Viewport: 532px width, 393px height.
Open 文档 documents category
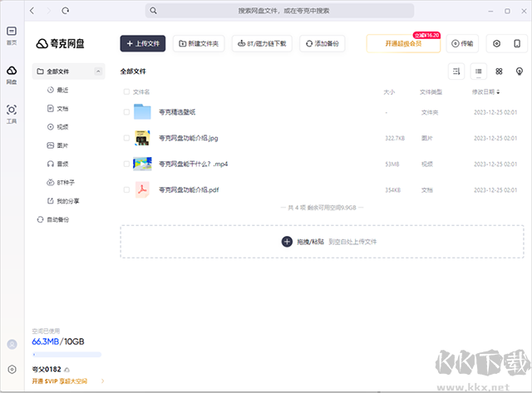(x=57, y=109)
